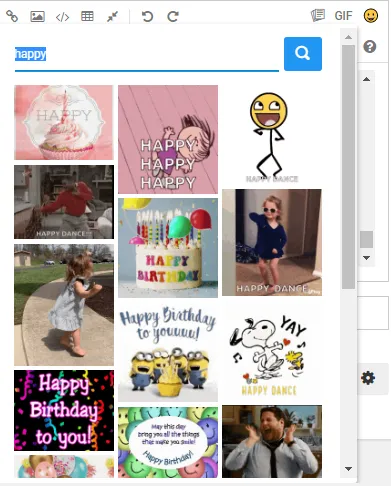Viewport: 391px width, 486px height.
Task: Pick the Snoopy YAY happy dance GIF
Action: 272,350
